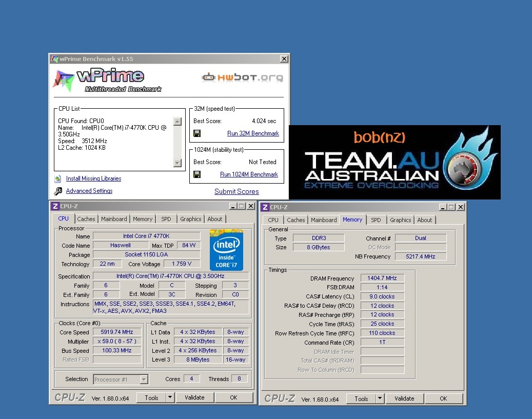Click the CPU-Z title icon of Memory window
Image resolution: width=532 pixels, height=419 pixels.
pos(265,207)
